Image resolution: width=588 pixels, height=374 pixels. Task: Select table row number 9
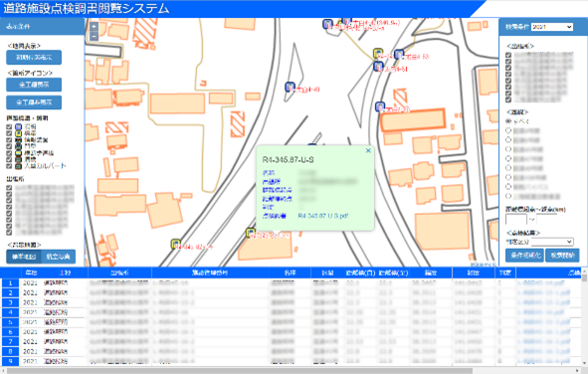(10, 361)
